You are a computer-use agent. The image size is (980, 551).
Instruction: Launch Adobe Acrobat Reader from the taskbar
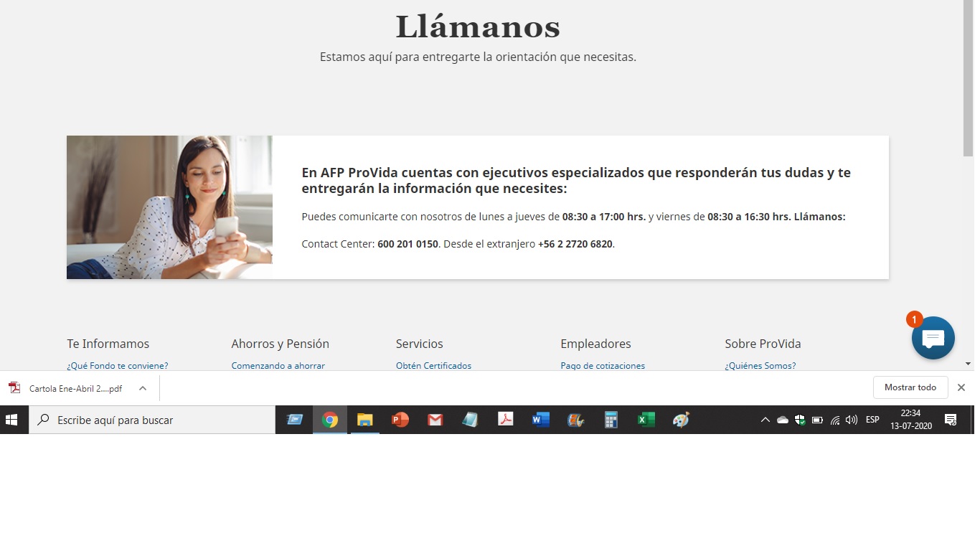click(506, 420)
